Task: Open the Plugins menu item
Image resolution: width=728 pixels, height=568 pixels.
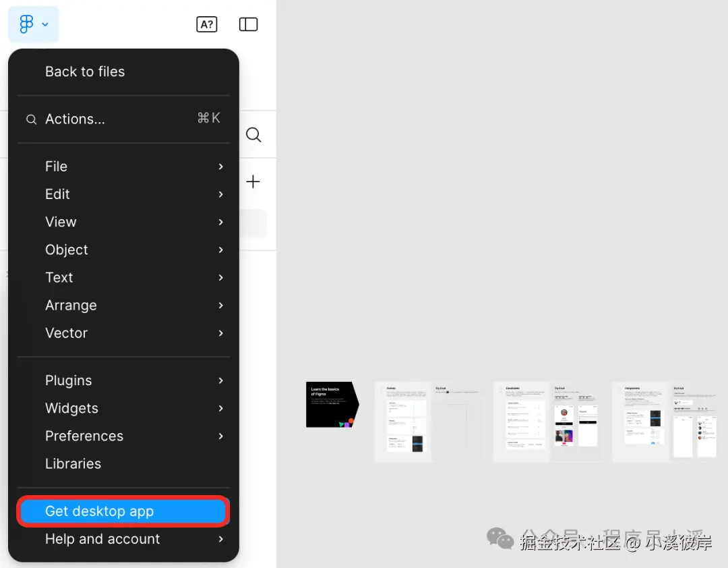Action: (68, 380)
